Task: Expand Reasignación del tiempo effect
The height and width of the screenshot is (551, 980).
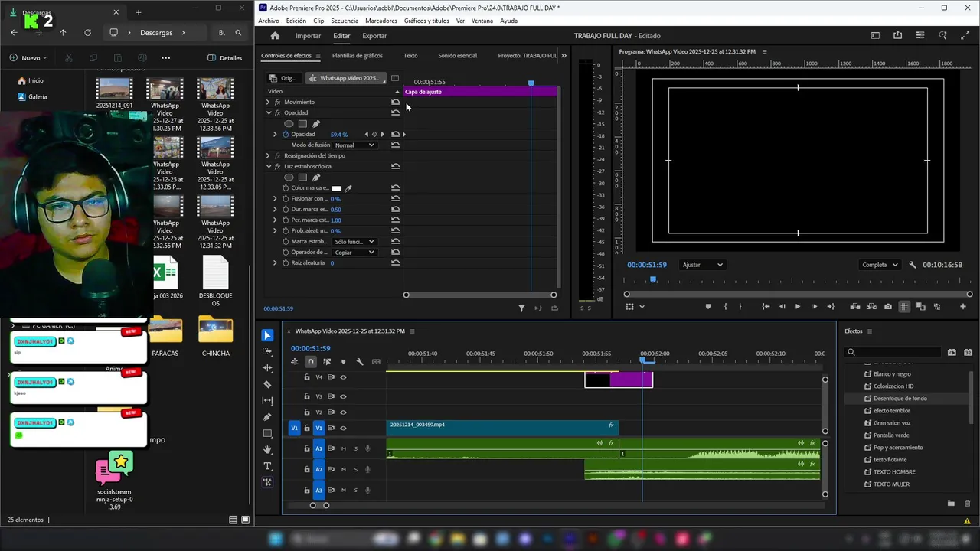Action: click(268, 155)
